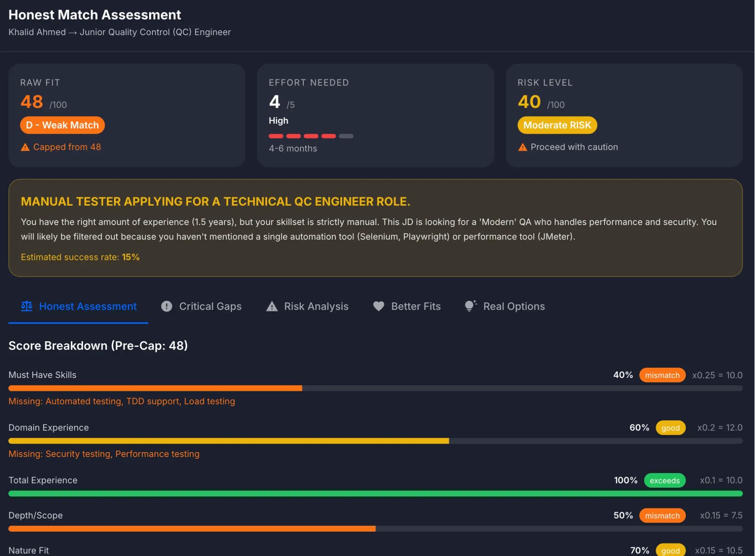Click the exclamation circle icon for Critical Gaps

[166, 306]
